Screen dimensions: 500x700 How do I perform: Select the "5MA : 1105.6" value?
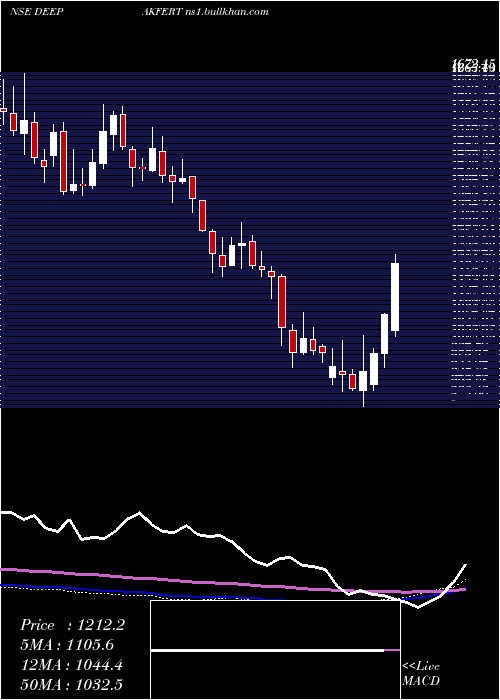pyautogui.click(x=69, y=645)
